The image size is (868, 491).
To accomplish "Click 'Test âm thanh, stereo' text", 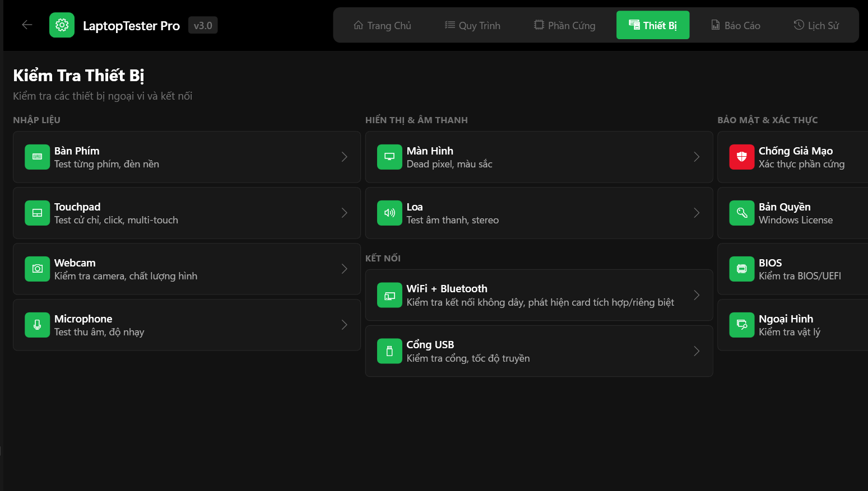I will 453,220.
